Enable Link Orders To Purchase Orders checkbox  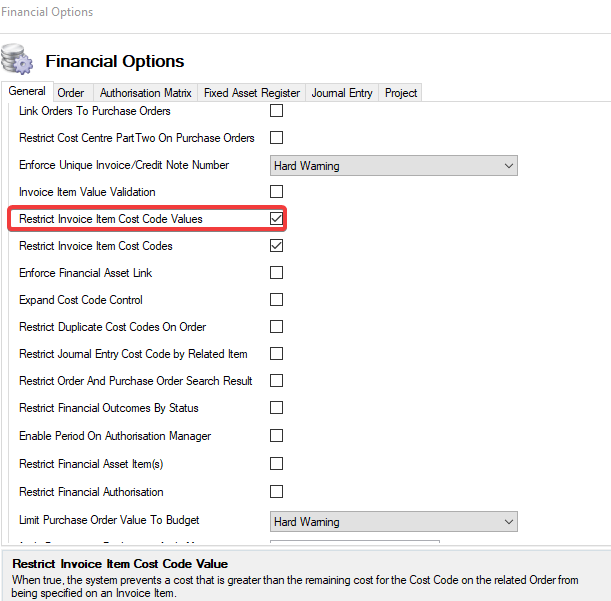coord(277,111)
